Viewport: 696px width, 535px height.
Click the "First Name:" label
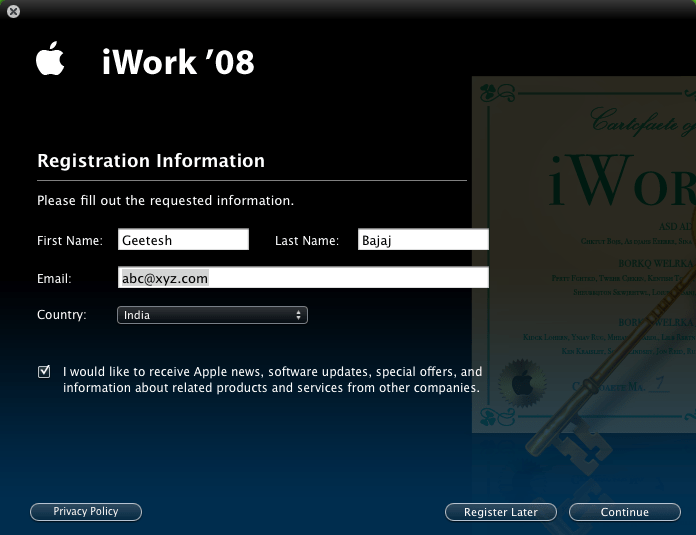click(x=70, y=241)
